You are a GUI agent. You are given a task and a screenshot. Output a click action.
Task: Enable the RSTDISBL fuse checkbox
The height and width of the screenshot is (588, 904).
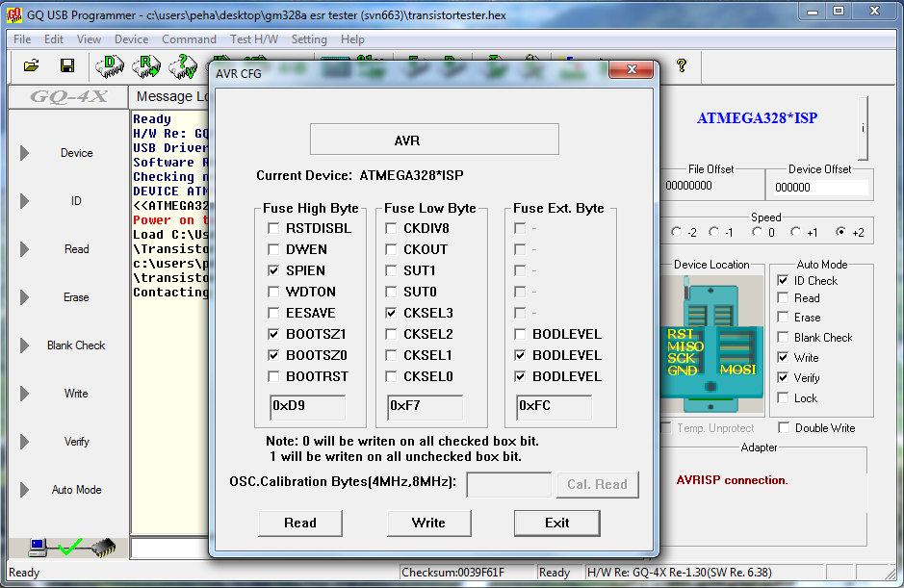[274, 229]
